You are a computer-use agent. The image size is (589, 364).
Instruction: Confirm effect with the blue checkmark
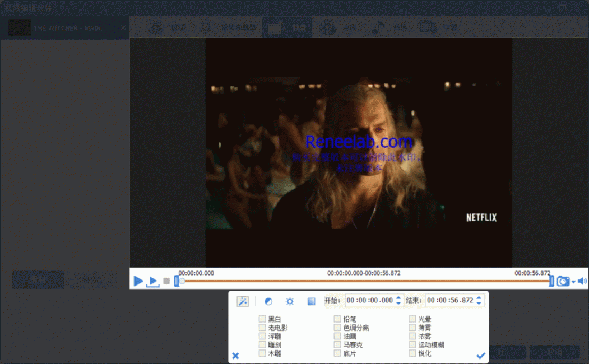pos(481,356)
